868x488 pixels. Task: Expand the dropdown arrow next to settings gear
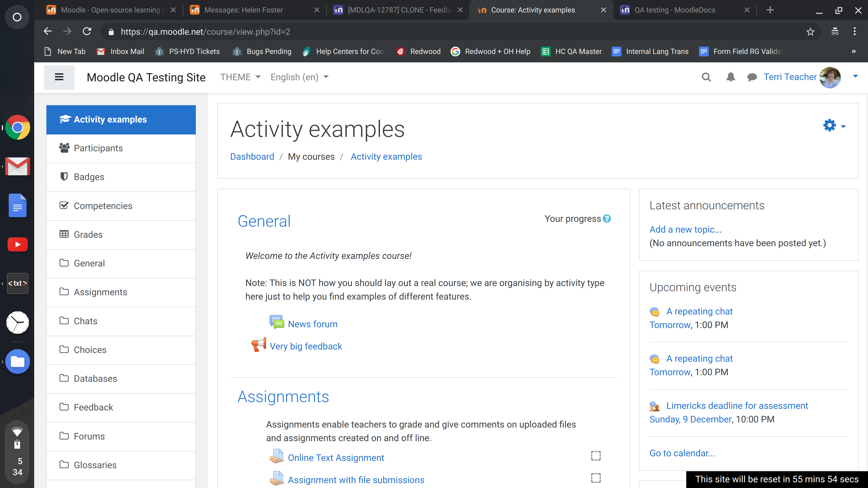click(843, 126)
